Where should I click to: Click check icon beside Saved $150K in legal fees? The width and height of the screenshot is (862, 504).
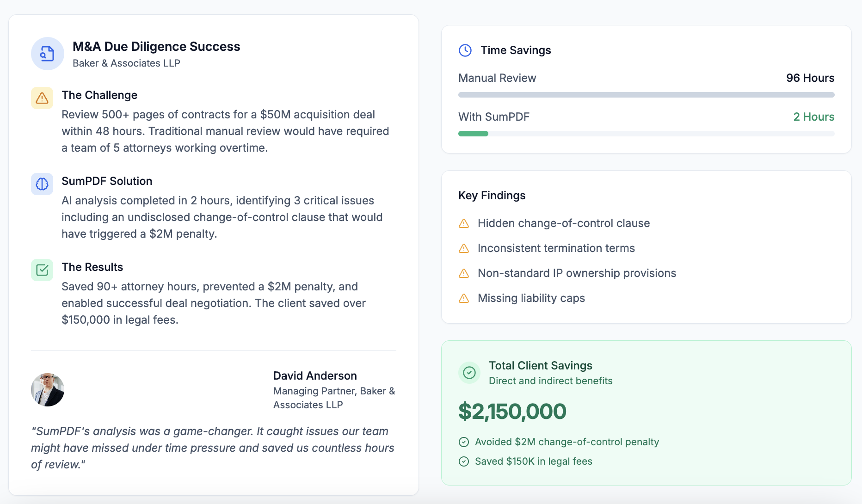pos(464,461)
